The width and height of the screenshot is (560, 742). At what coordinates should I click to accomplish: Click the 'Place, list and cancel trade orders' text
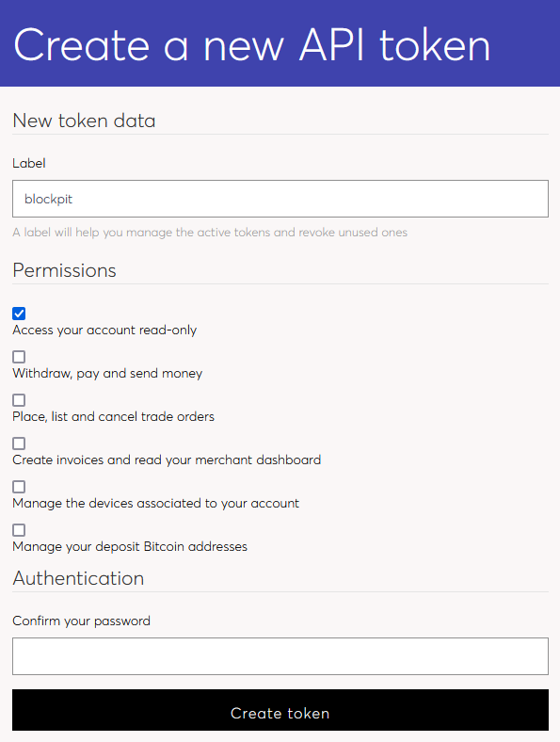(114, 417)
